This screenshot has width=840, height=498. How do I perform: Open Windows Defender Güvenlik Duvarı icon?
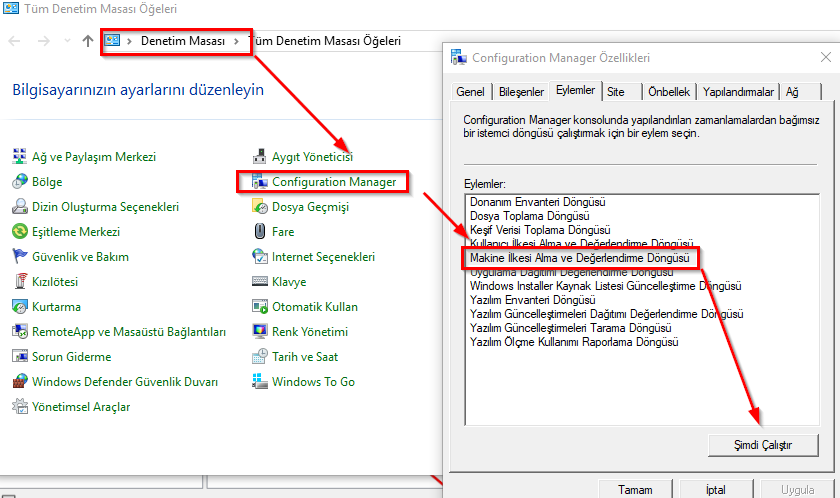coord(20,382)
